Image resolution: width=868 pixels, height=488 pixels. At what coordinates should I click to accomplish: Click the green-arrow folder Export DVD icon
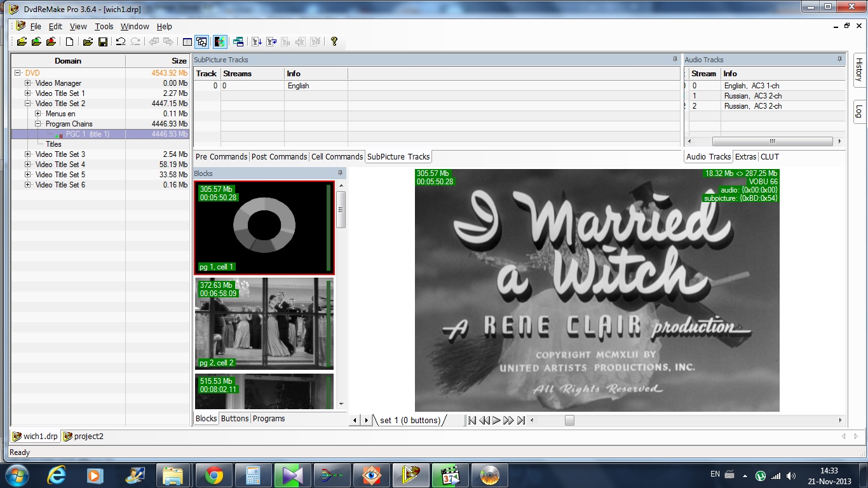pos(36,42)
